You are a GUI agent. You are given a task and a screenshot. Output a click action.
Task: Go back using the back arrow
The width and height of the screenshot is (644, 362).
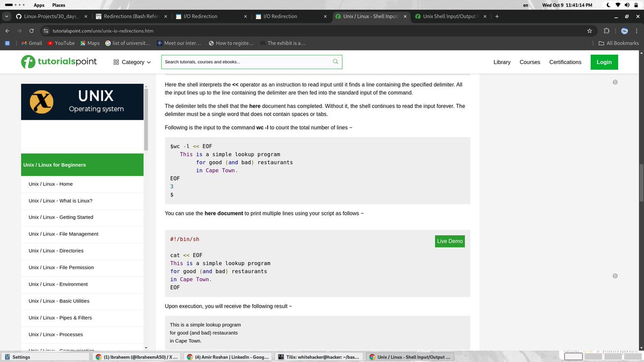pyautogui.click(x=8, y=31)
